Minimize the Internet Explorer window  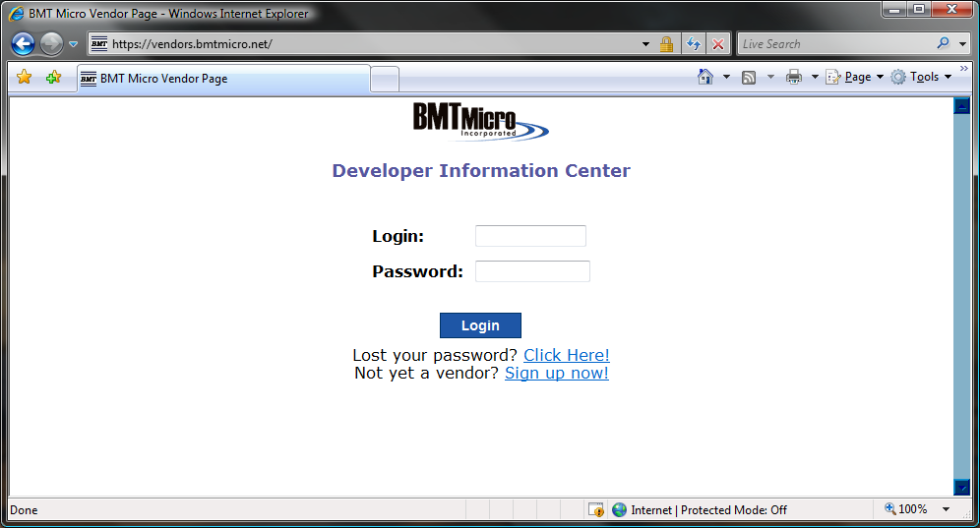pyautogui.click(x=894, y=9)
